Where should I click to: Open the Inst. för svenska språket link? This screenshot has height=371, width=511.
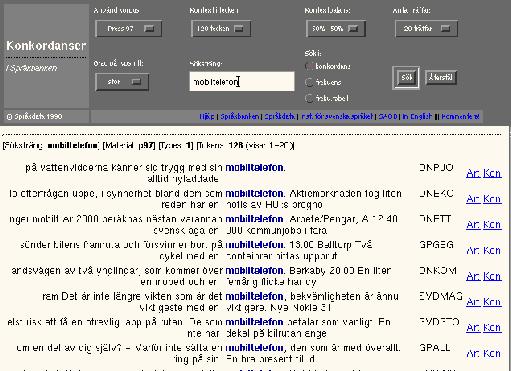tap(337, 117)
